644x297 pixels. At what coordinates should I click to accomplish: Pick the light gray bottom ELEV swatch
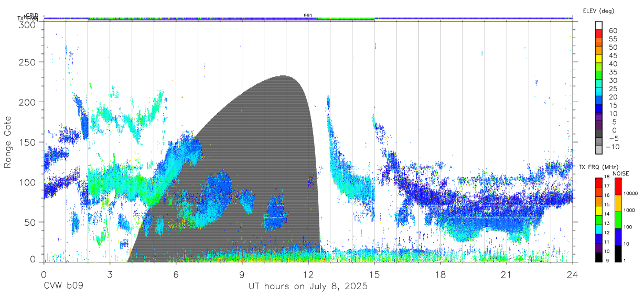coord(599,150)
